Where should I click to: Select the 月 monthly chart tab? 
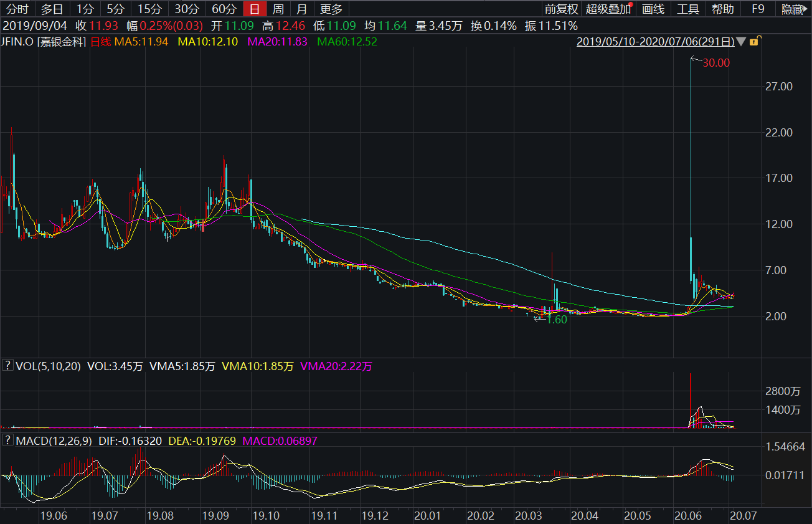point(301,9)
